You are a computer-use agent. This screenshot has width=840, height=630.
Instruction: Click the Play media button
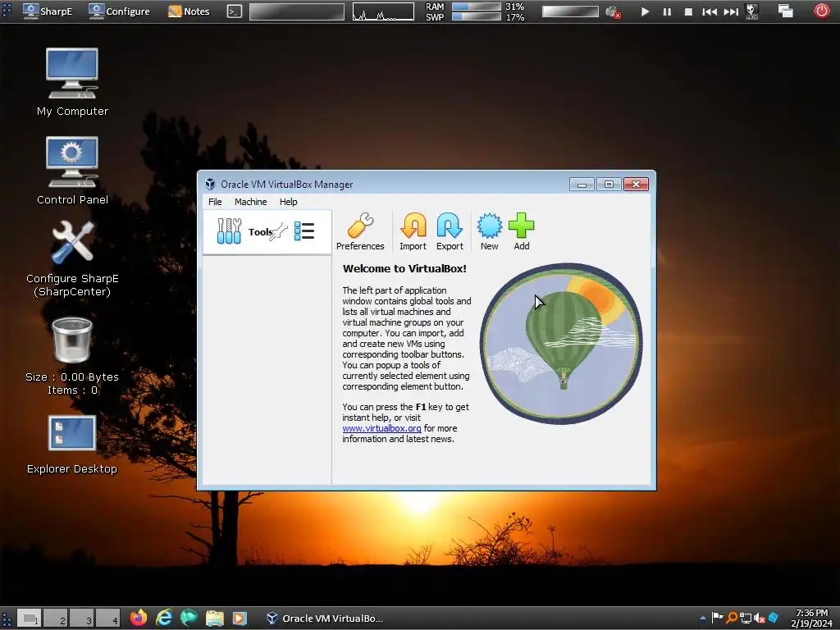pyautogui.click(x=645, y=11)
